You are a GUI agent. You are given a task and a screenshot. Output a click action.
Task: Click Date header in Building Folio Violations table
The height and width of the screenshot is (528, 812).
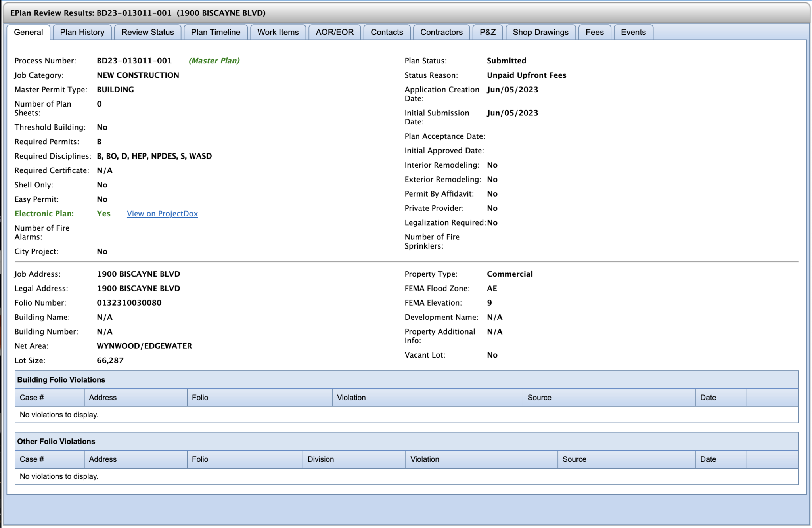tap(708, 398)
